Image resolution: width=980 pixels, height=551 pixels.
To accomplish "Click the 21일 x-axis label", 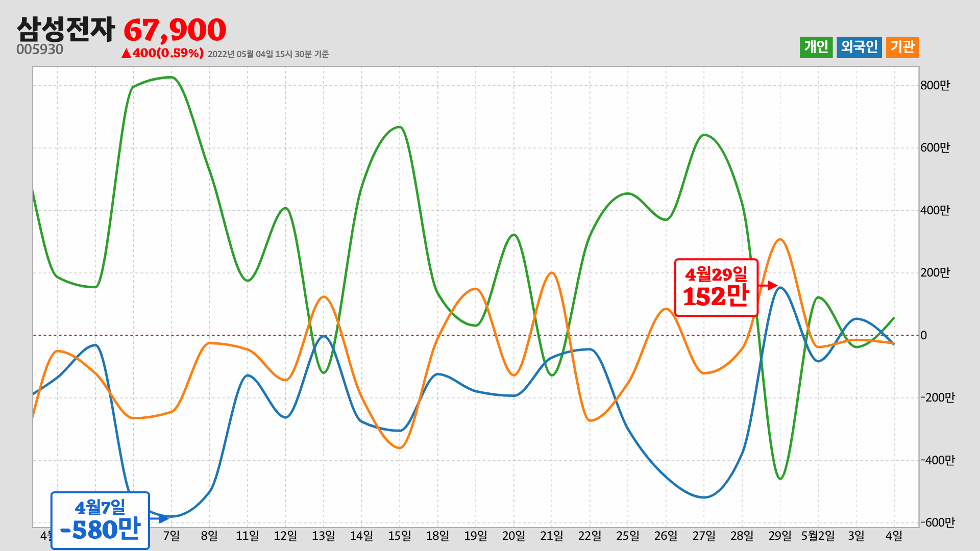I will coord(552,536).
